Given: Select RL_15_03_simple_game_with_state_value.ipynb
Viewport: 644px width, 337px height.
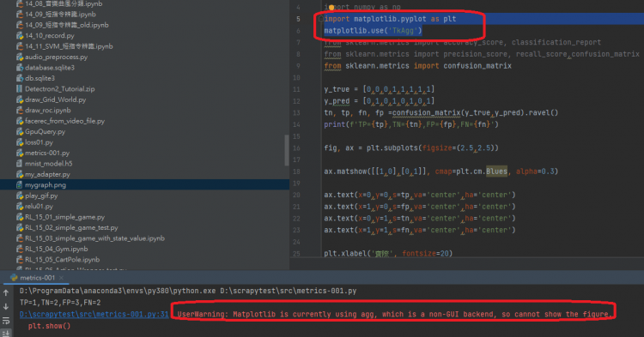Looking at the screenshot, I should [94, 238].
